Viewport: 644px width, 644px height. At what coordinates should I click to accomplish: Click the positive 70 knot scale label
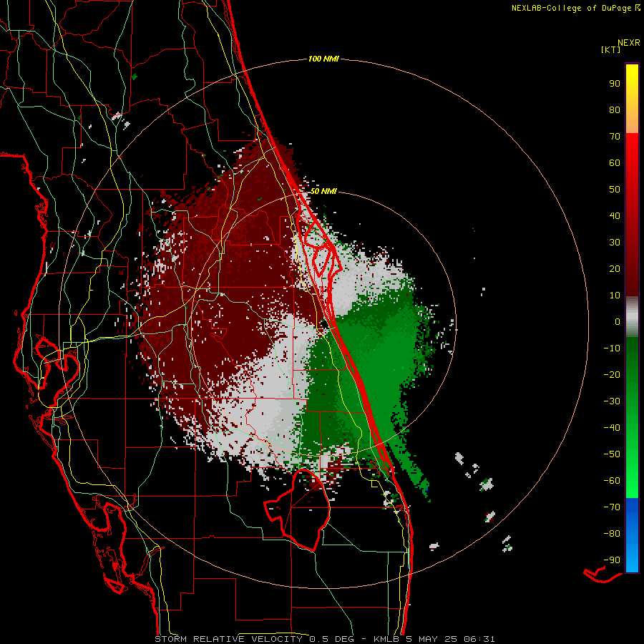pos(615,137)
